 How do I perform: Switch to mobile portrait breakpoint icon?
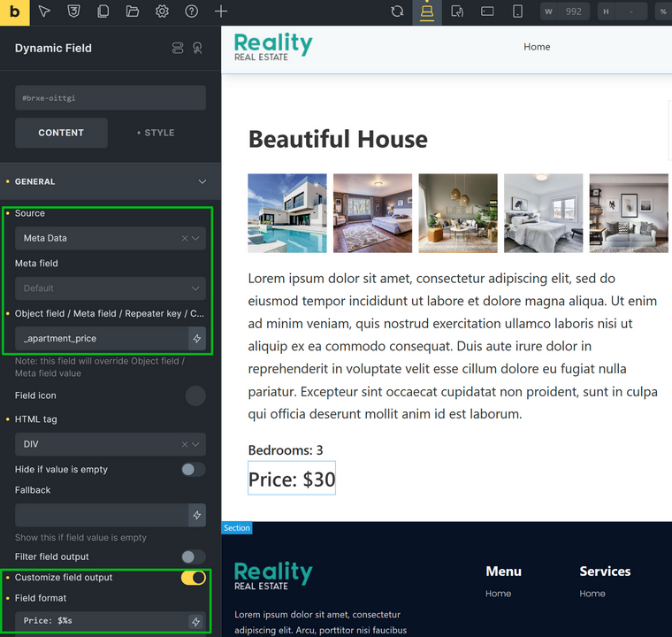pos(518,12)
